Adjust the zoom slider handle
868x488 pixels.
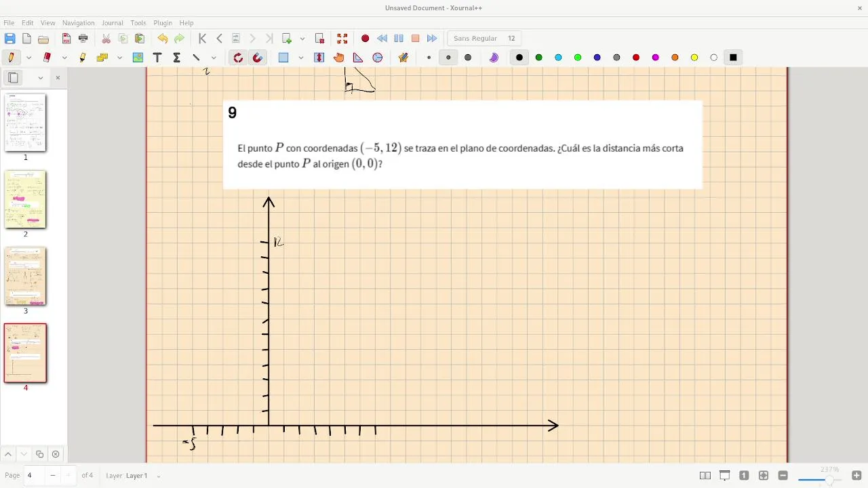pos(829,481)
